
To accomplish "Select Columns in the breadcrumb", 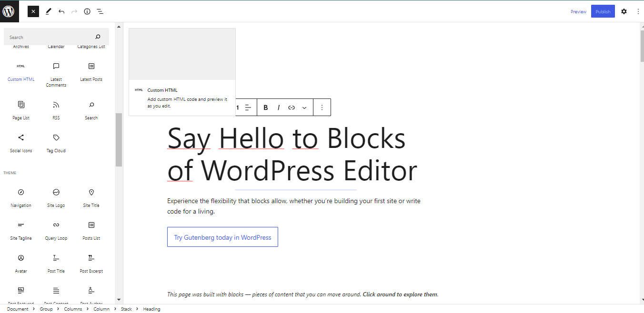I will pyautogui.click(x=73, y=309).
